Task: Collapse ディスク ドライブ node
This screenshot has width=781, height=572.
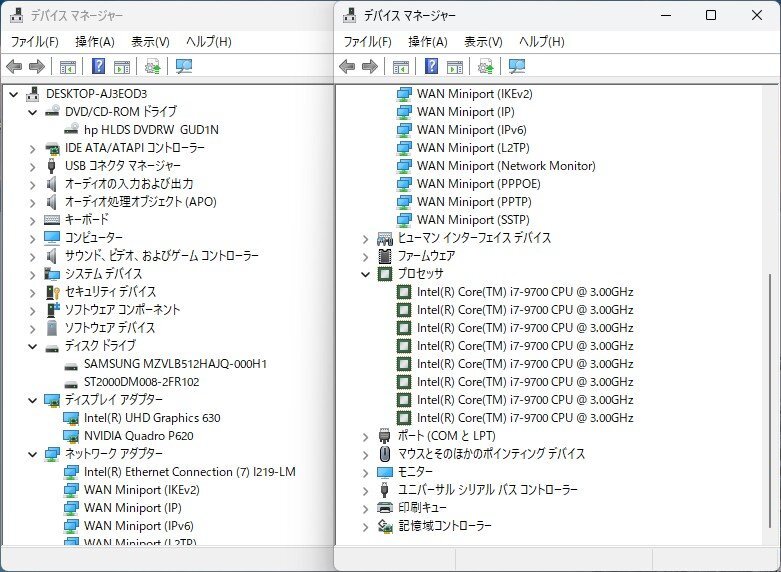Action: click(32, 346)
